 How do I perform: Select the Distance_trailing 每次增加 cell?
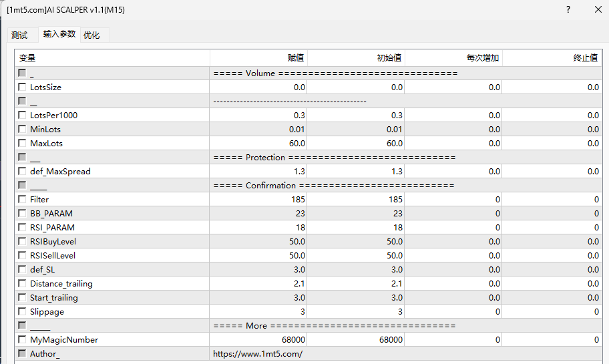pos(453,283)
